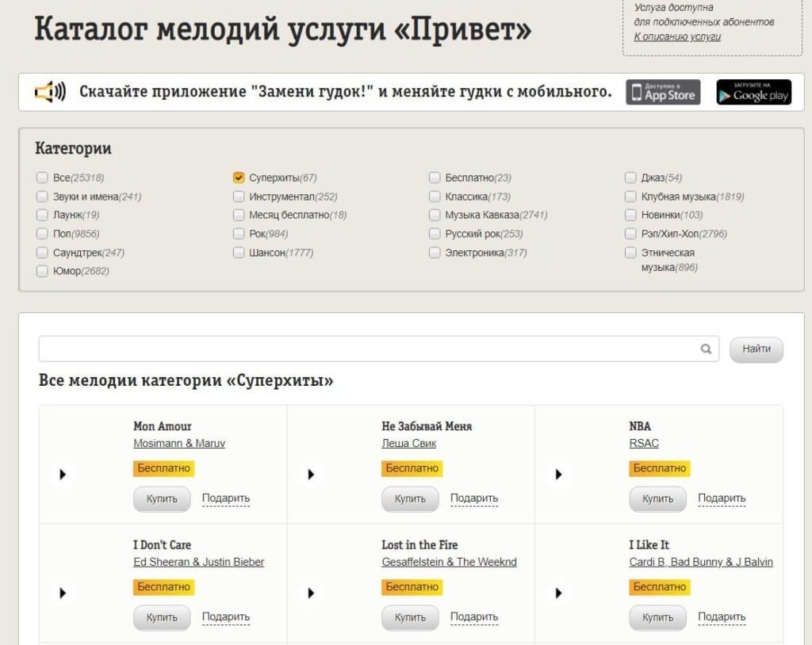Play the I Like It preview
The image size is (812, 645).
558,593
